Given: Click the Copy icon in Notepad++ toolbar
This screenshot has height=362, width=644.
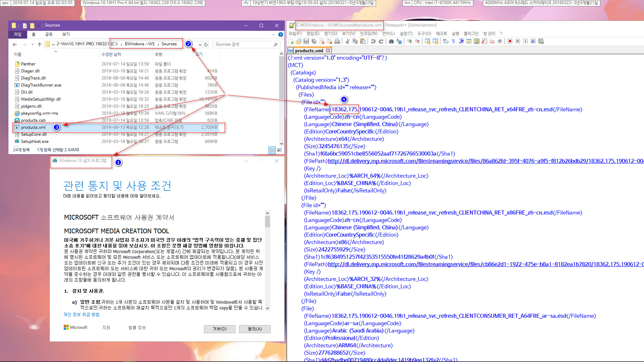Looking at the screenshot, I should pyautogui.click(x=355, y=41).
